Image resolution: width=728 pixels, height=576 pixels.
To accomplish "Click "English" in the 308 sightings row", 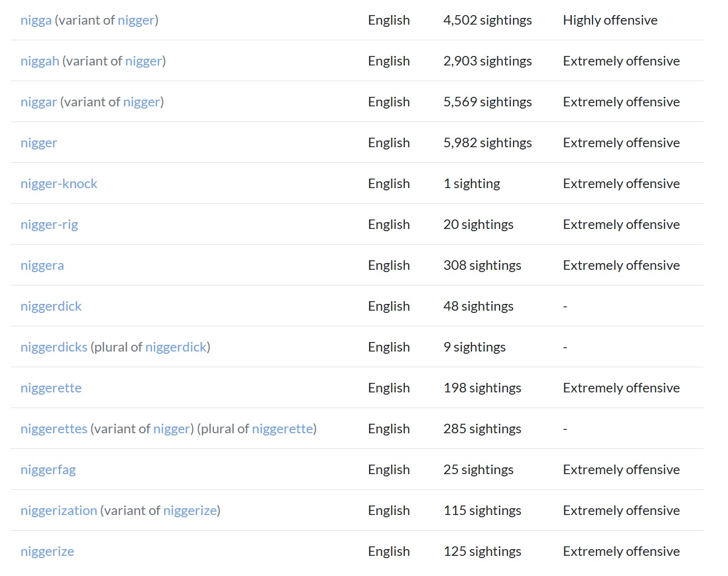I will coord(389,266).
